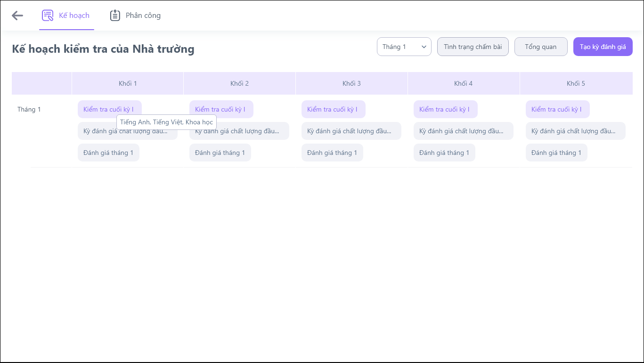Open Kiểm tra cuối kỳ I for Khối 2
The height and width of the screenshot is (363, 644).
click(221, 109)
